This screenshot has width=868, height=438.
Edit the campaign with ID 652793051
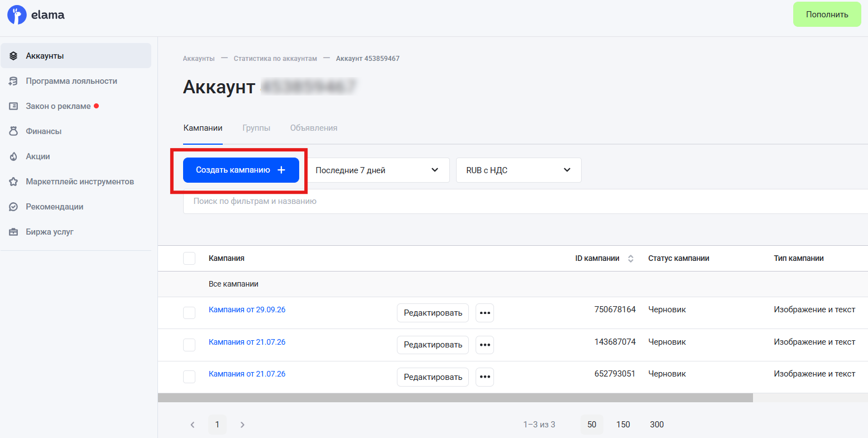(x=433, y=377)
